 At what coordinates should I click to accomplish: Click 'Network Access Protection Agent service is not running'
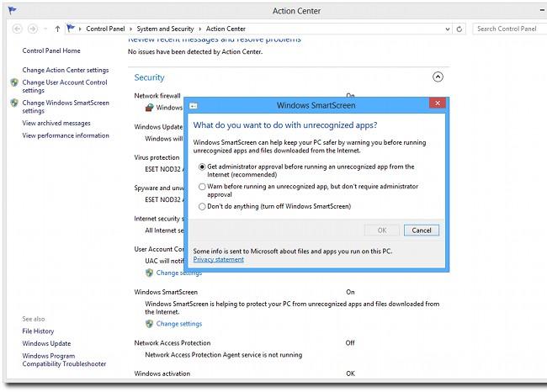click(224, 355)
